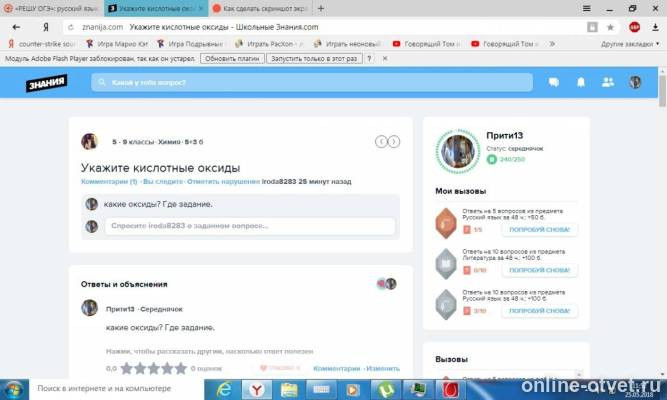Open notifications bell icon

(581, 82)
